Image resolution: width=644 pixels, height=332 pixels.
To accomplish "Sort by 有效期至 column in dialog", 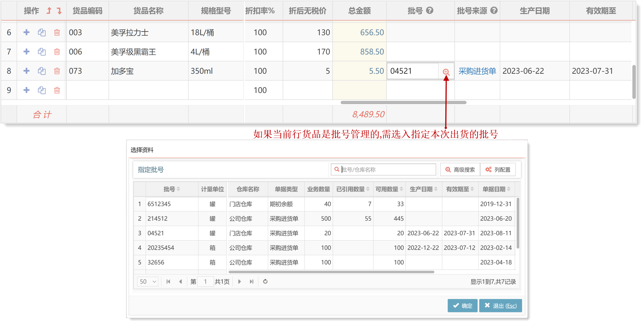I will point(472,189).
